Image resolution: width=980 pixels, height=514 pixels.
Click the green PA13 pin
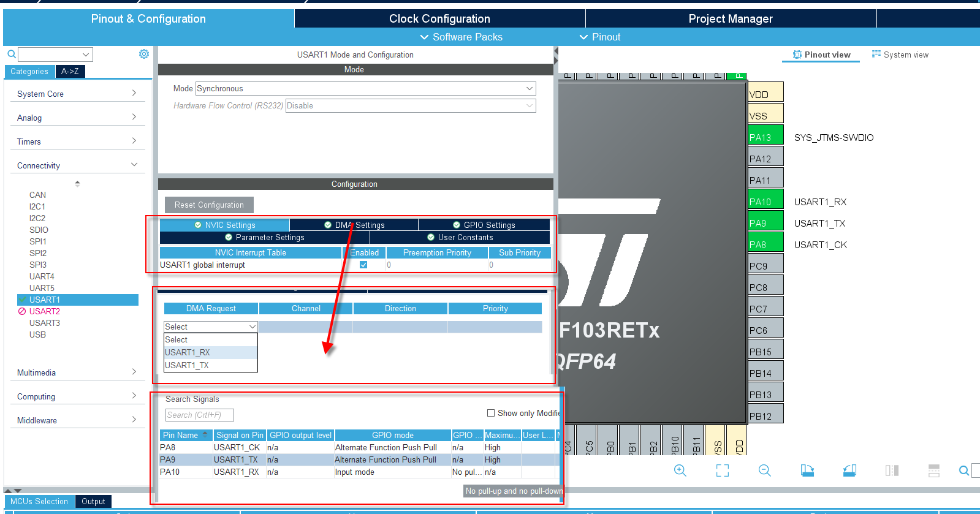[x=765, y=135]
